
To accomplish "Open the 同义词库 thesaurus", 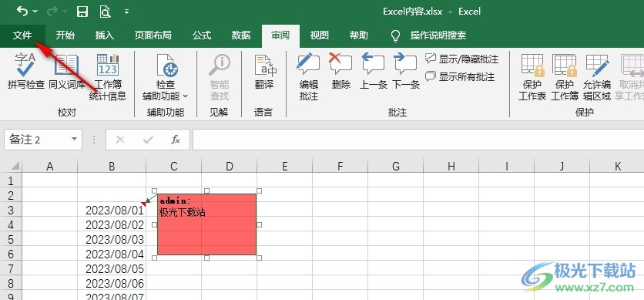I will coord(67,72).
